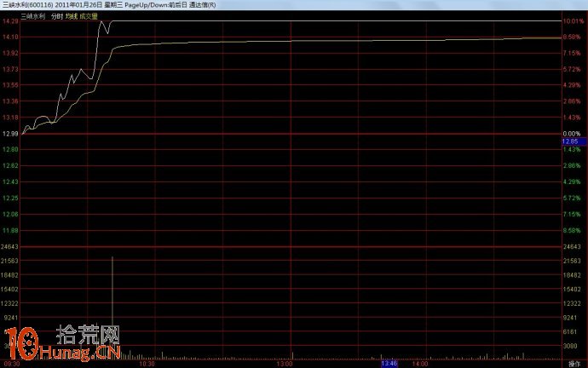This screenshot has height=368, width=588.
Task: Click the title text 三峡水利(600116)
Action: pyautogui.click(x=28, y=5)
